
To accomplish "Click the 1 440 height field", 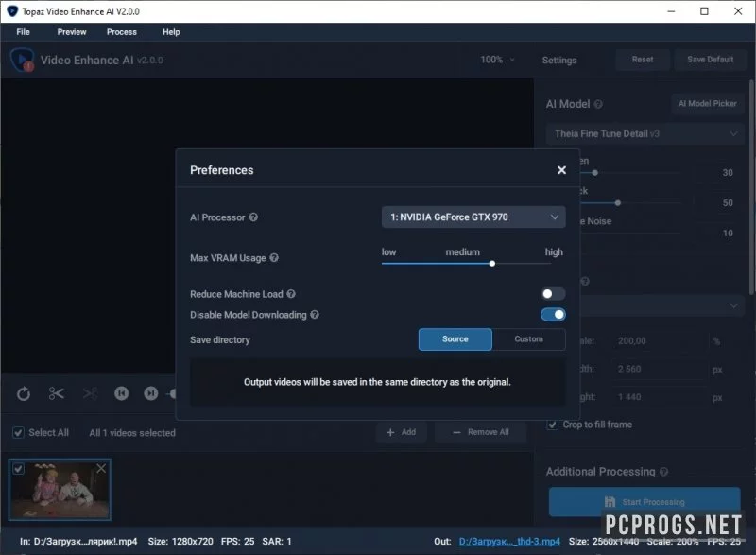I will pos(660,397).
